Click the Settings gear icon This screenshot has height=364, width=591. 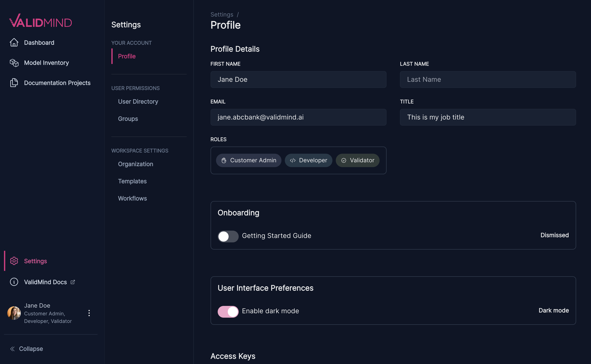coord(14,261)
